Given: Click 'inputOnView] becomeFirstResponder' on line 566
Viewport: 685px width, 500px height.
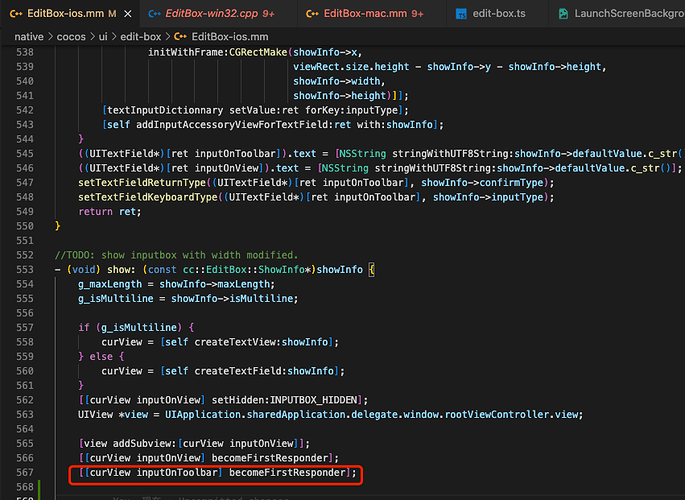Looking at the screenshot, I should point(232,458).
